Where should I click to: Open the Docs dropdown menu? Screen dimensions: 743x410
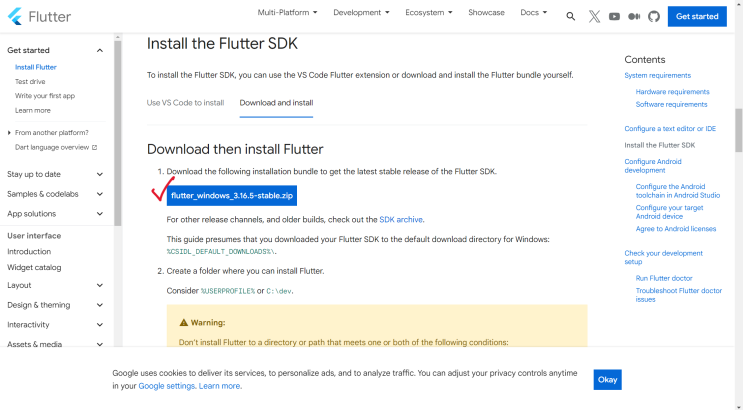534,13
